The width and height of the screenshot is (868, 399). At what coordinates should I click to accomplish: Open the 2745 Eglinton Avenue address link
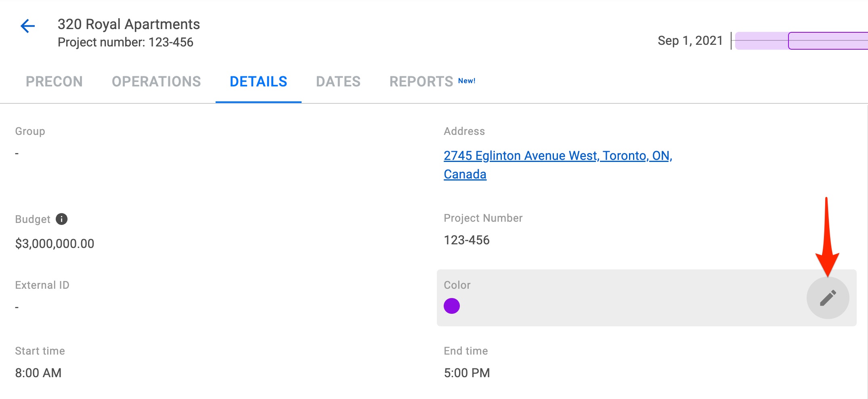[558, 155]
